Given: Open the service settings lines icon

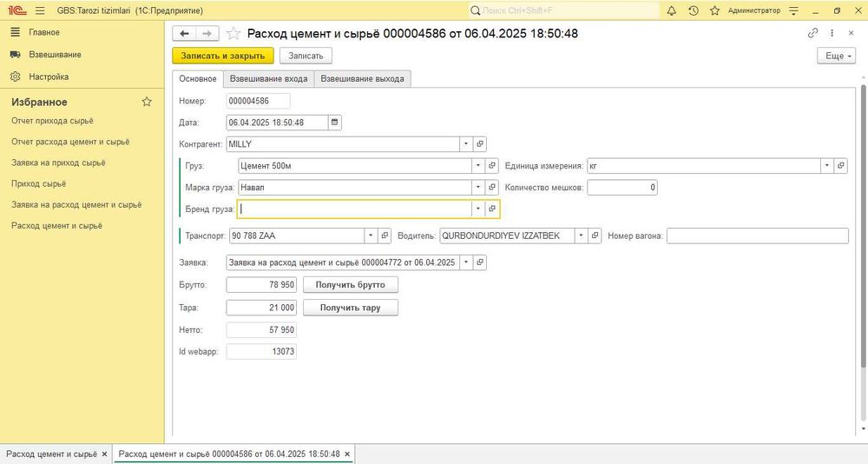Looking at the screenshot, I should click(794, 10).
